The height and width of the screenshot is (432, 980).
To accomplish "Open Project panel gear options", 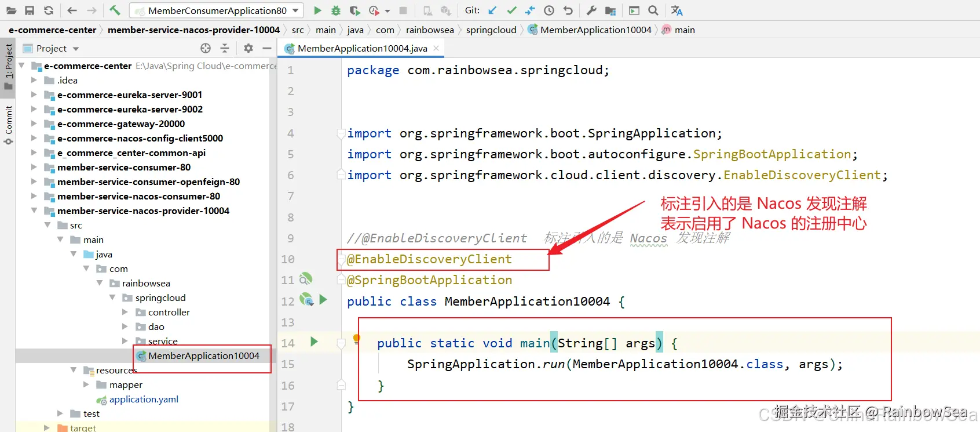I will tap(248, 48).
